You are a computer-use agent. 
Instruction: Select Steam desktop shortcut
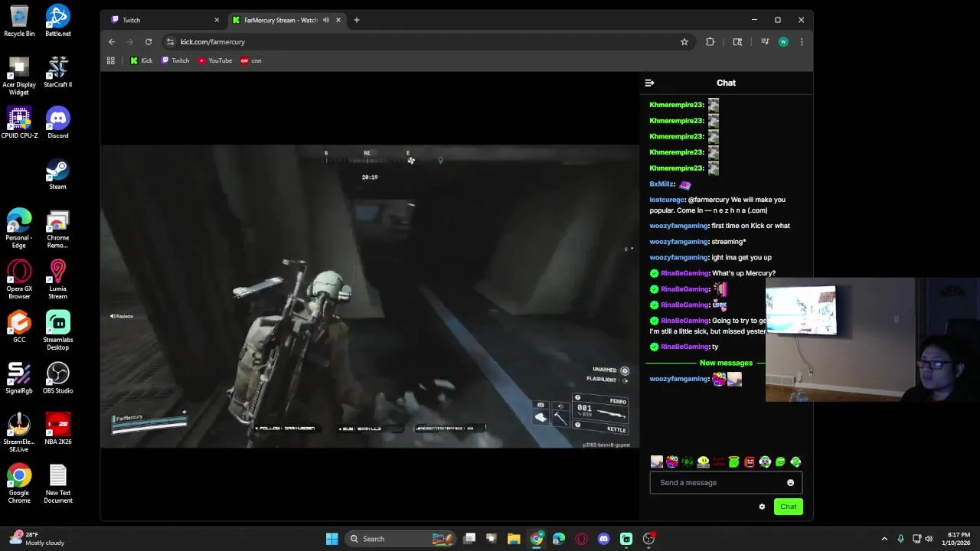(x=58, y=174)
